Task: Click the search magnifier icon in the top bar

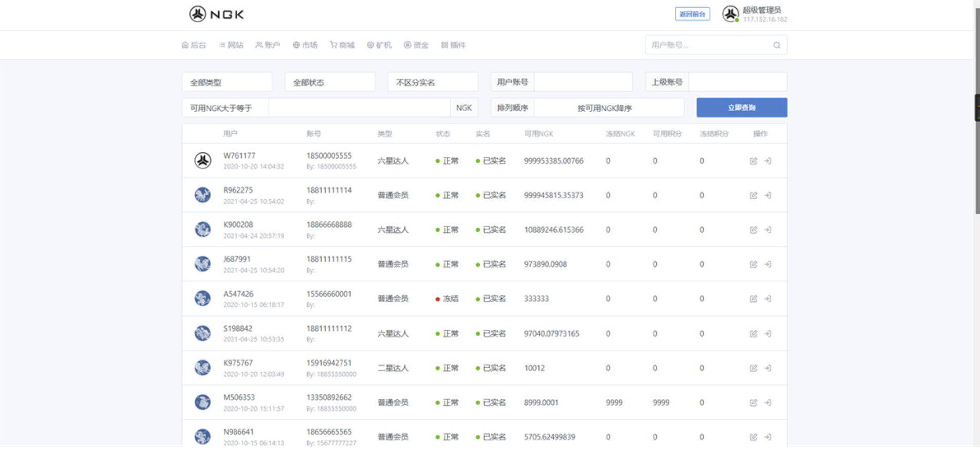Action: tap(776, 45)
